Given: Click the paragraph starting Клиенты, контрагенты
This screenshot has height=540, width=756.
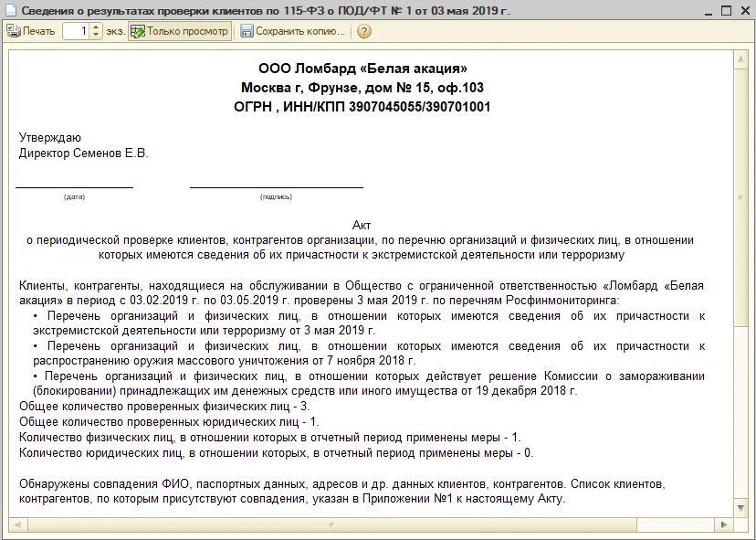Looking at the screenshot, I should 362,293.
